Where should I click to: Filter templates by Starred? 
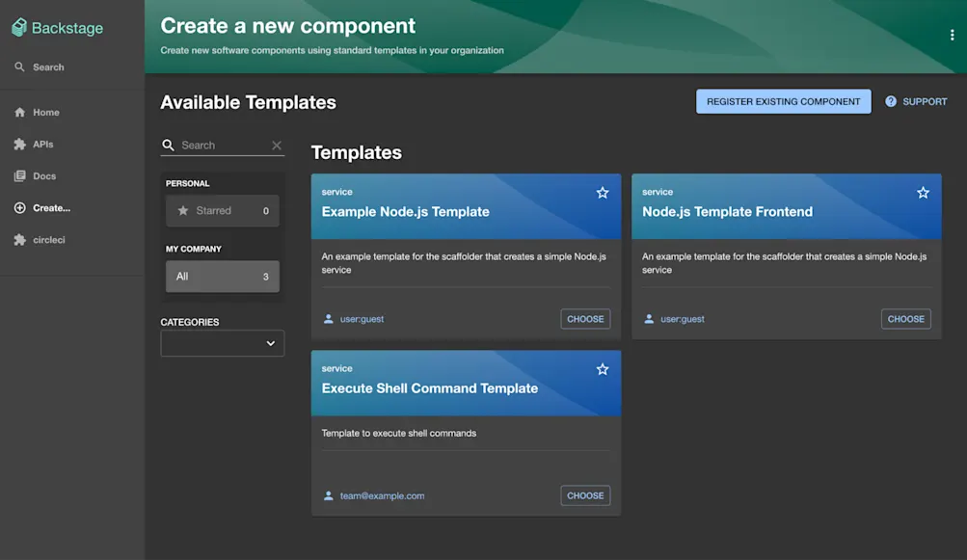(222, 211)
